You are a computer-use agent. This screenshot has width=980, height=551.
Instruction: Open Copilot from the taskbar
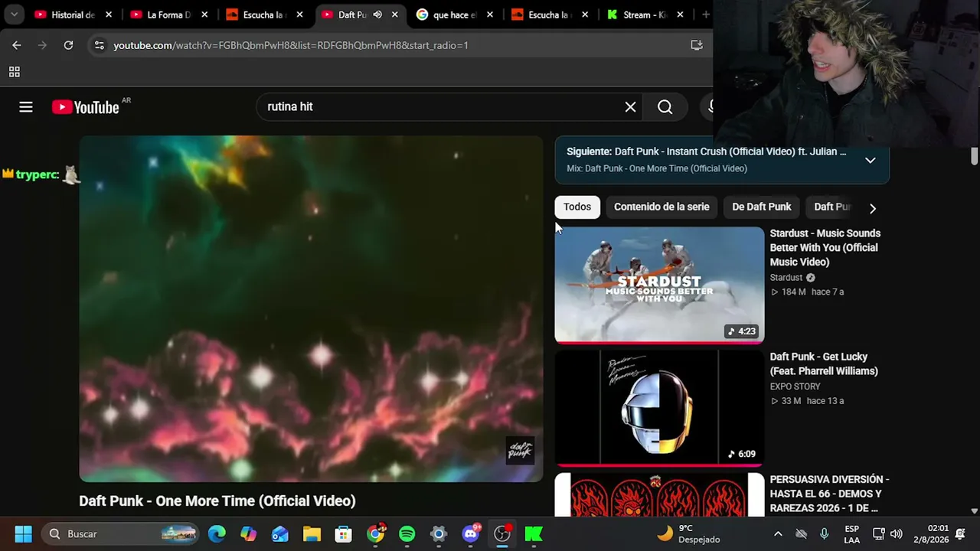click(x=249, y=533)
